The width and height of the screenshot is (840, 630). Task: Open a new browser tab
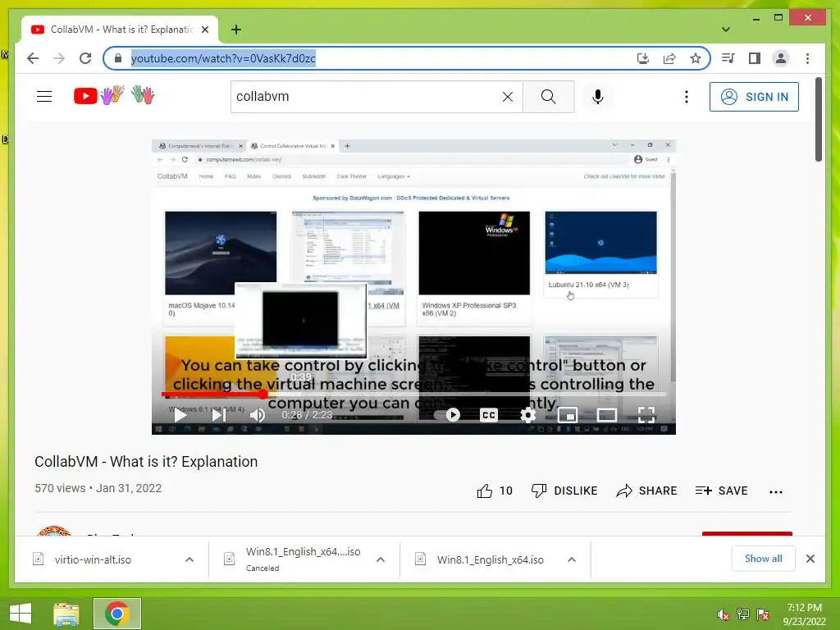tap(235, 30)
